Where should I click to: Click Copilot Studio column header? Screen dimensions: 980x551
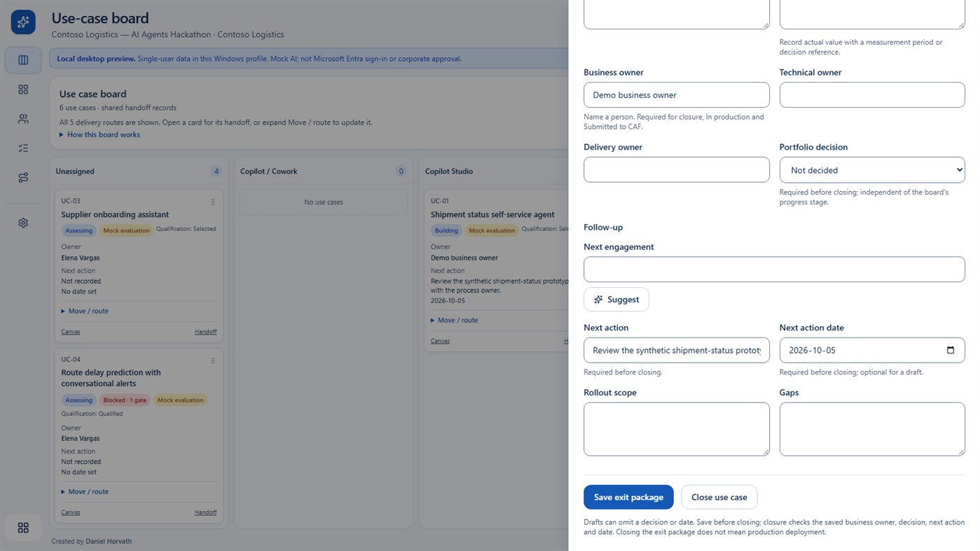click(x=449, y=172)
